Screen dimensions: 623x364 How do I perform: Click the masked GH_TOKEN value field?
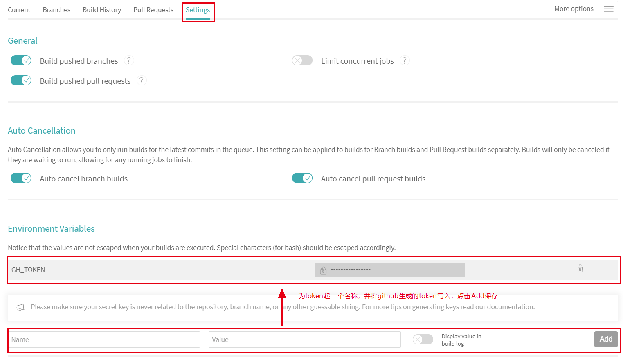pyautogui.click(x=390, y=270)
